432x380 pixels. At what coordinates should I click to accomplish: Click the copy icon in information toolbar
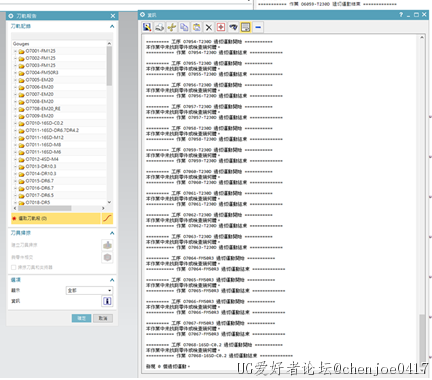(x=184, y=27)
